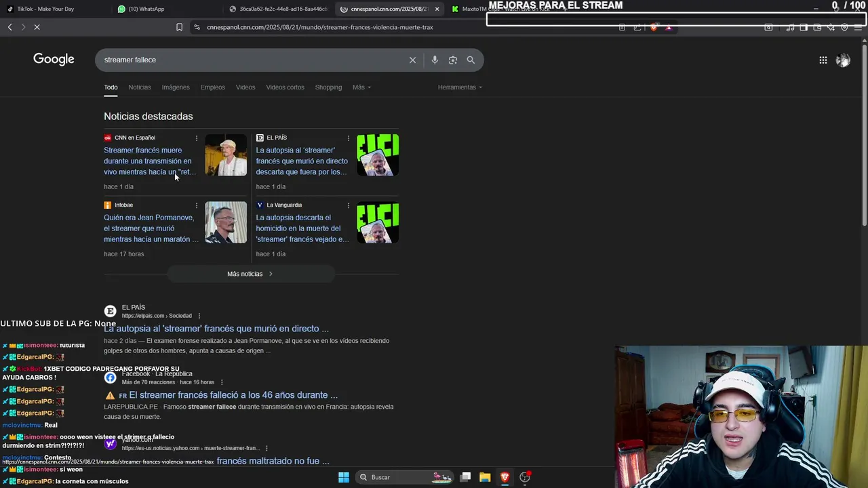Click the Brave Rewards triangle icon
The height and width of the screenshot is (488, 868).
tap(669, 27)
